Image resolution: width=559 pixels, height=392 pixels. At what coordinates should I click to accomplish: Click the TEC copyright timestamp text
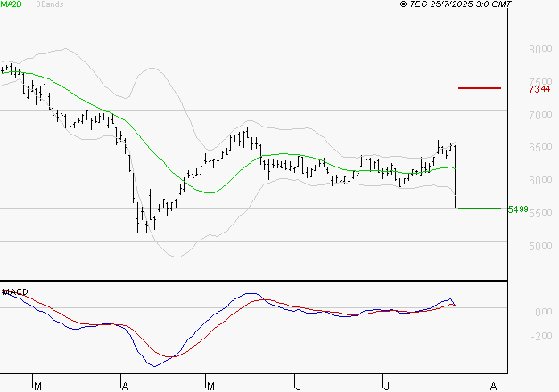coord(456,5)
